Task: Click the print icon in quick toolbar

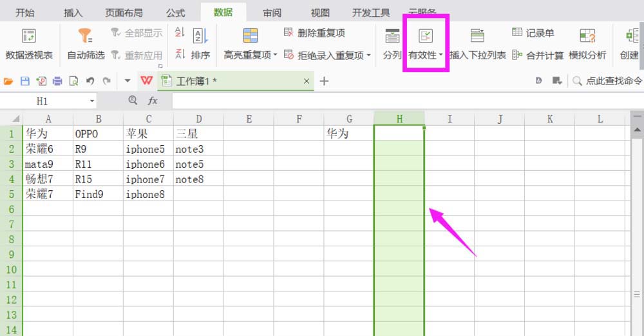Action: [57, 81]
